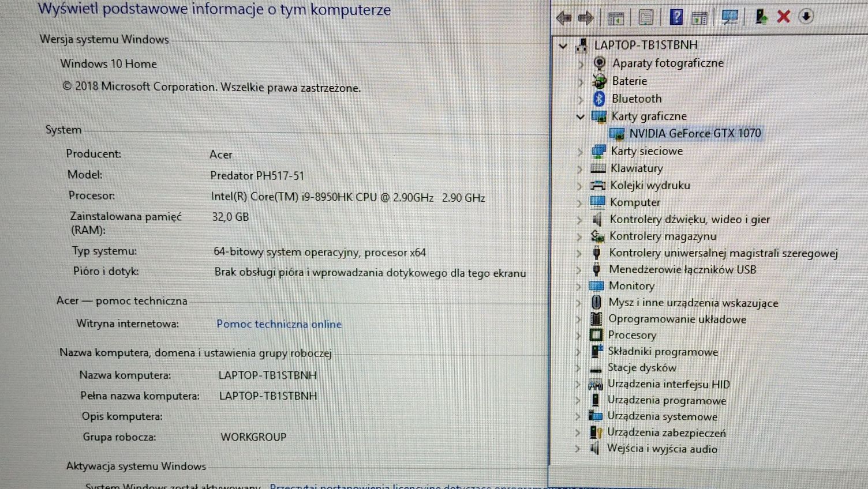The width and height of the screenshot is (868, 489).
Task: Expand the Monitory category chevron
Action: pos(579,286)
